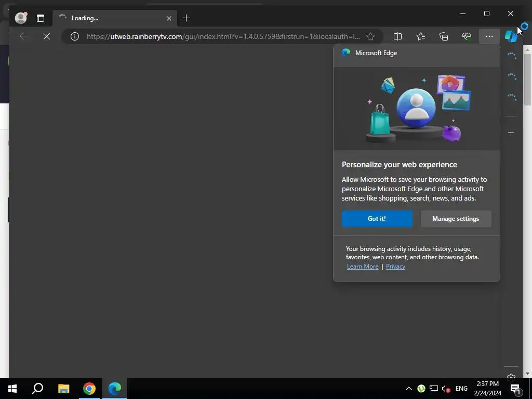Open File Explorer from taskbar
This screenshot has height=399, width=532.
63,389
